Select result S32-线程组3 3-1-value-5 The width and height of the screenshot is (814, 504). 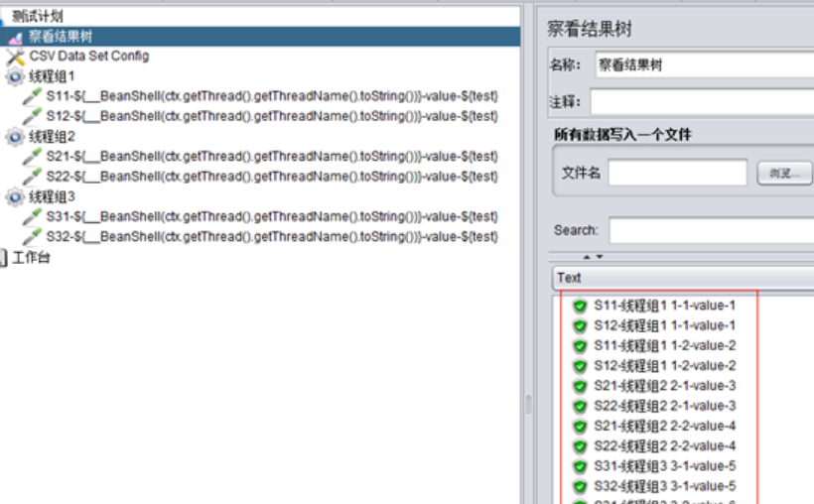pyautogui.click(x=664, y=486)
